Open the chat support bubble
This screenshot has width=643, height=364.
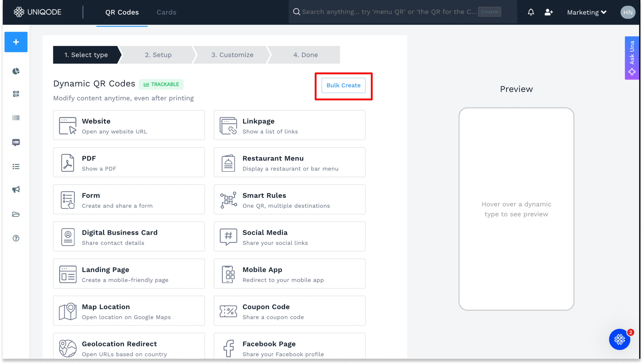click(x=620, y=339)
